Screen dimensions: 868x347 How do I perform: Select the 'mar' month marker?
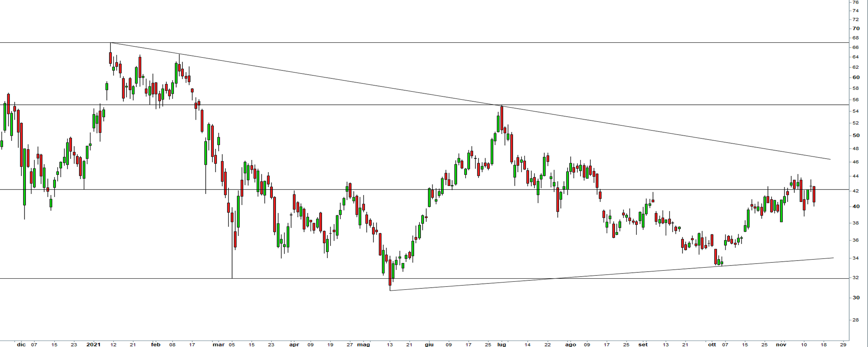[x=218, y=345]
